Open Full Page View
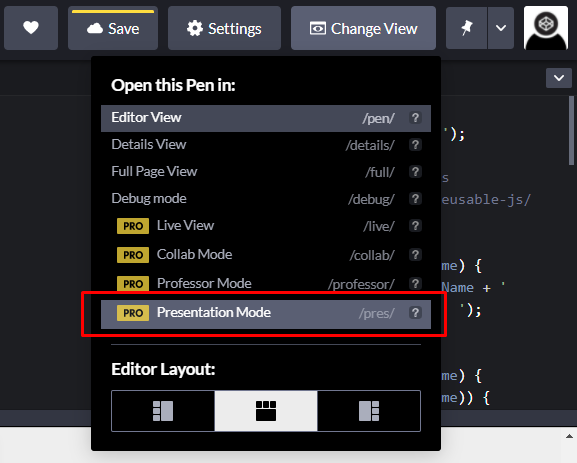Viewport: 577px width, 463px height. tap(266, 172)
